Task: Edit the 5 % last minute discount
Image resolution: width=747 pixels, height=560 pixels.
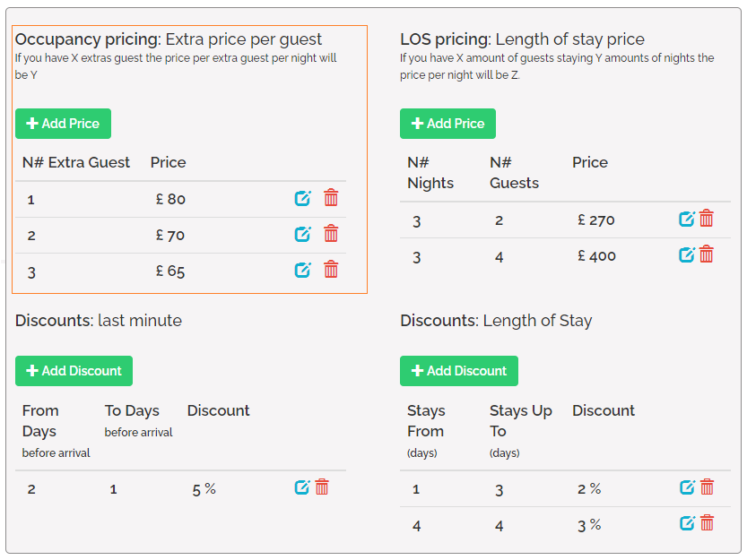Action: [x=302, y=487]
